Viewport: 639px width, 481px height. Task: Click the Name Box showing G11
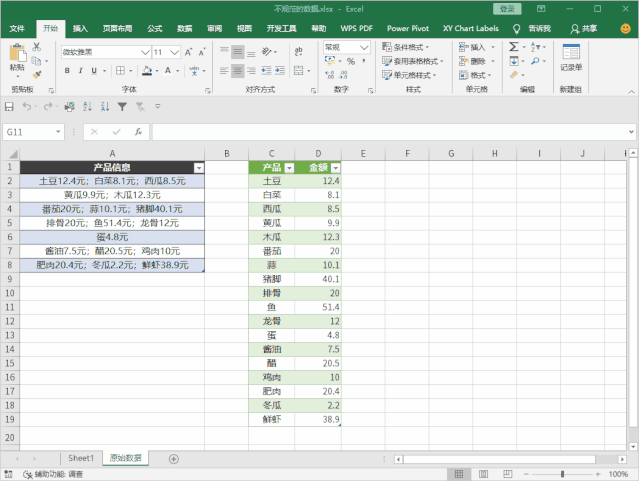32,131
